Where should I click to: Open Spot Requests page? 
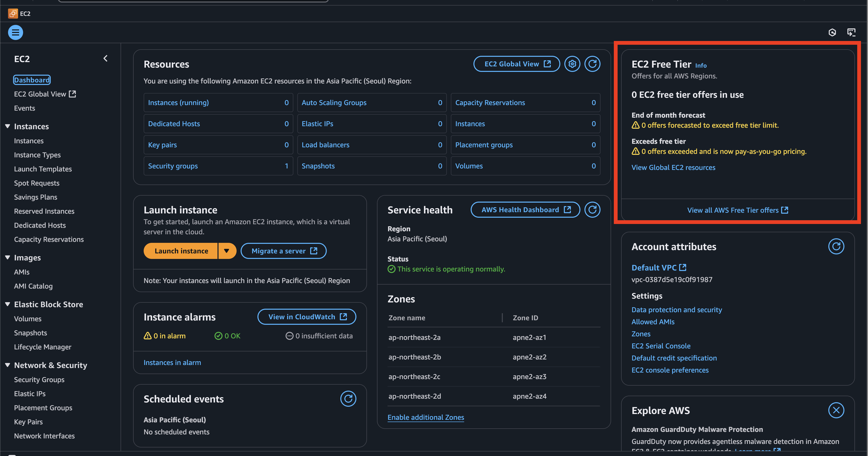pos(37,183)
